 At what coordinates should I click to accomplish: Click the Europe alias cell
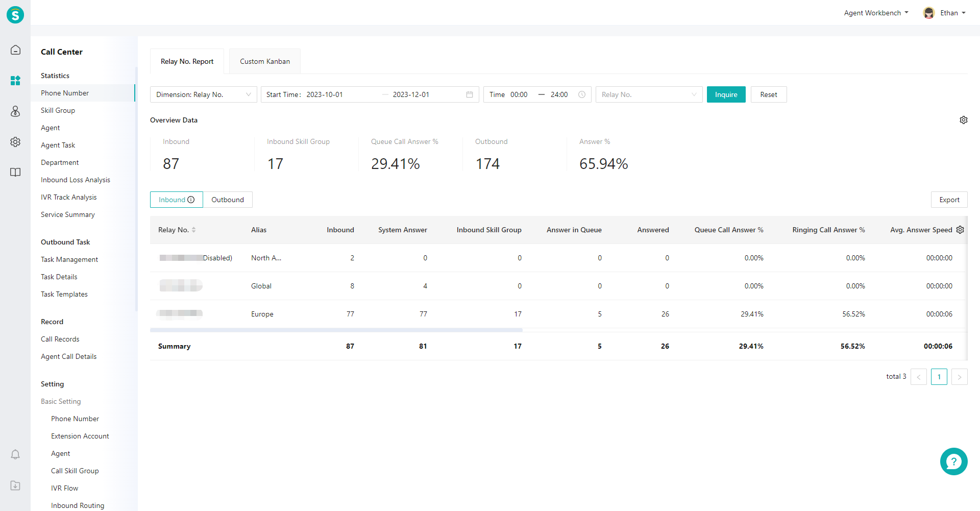pyautogui.click(x=262, y=314)
